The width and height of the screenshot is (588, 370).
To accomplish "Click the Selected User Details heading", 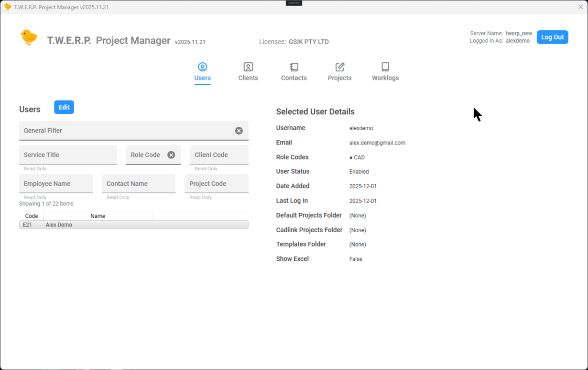I will point(316,112).
